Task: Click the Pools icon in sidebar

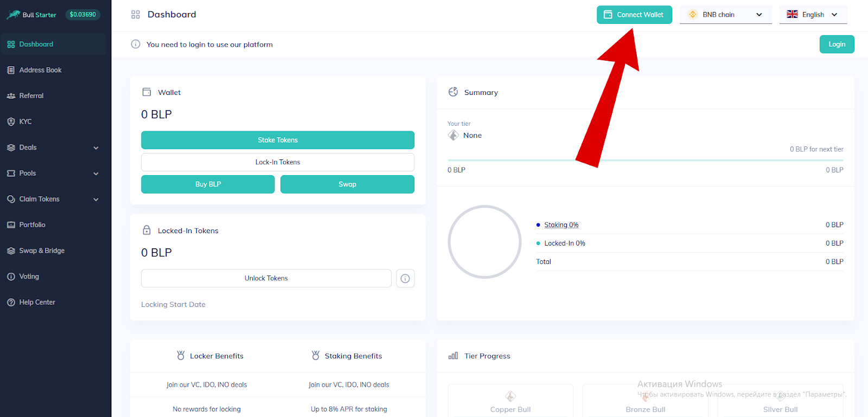Action: tap(11, 174)
